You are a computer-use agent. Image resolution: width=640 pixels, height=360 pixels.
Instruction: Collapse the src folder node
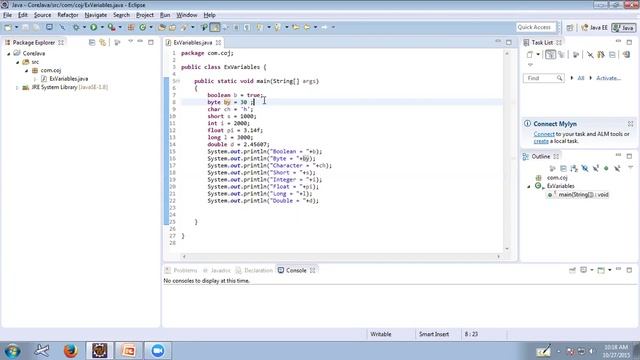point(18,62)
